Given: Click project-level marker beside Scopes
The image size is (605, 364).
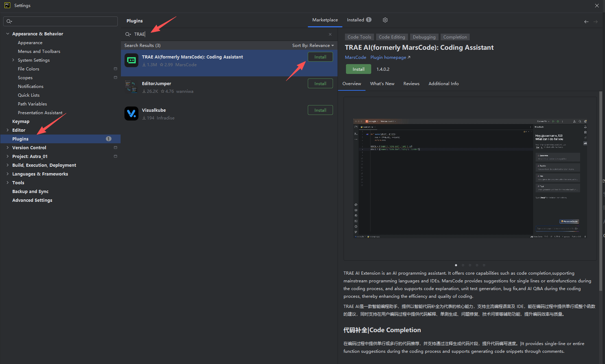Looking at the screenshot, I should [115, 77].
